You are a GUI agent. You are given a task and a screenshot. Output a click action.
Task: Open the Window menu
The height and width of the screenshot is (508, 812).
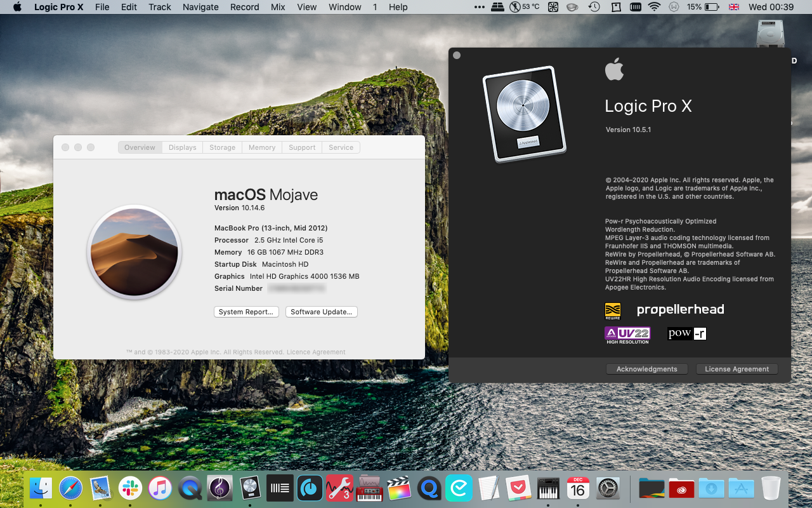point(345,7)
